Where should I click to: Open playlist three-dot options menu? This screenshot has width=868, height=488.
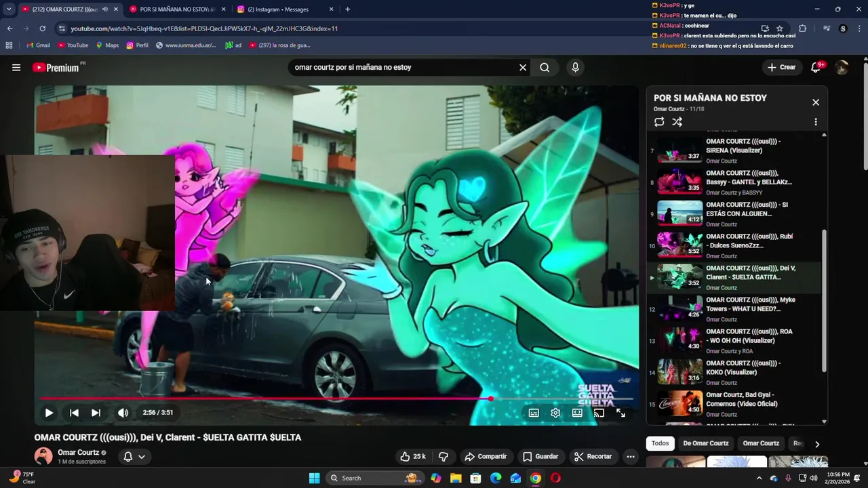tap(816, 122)
